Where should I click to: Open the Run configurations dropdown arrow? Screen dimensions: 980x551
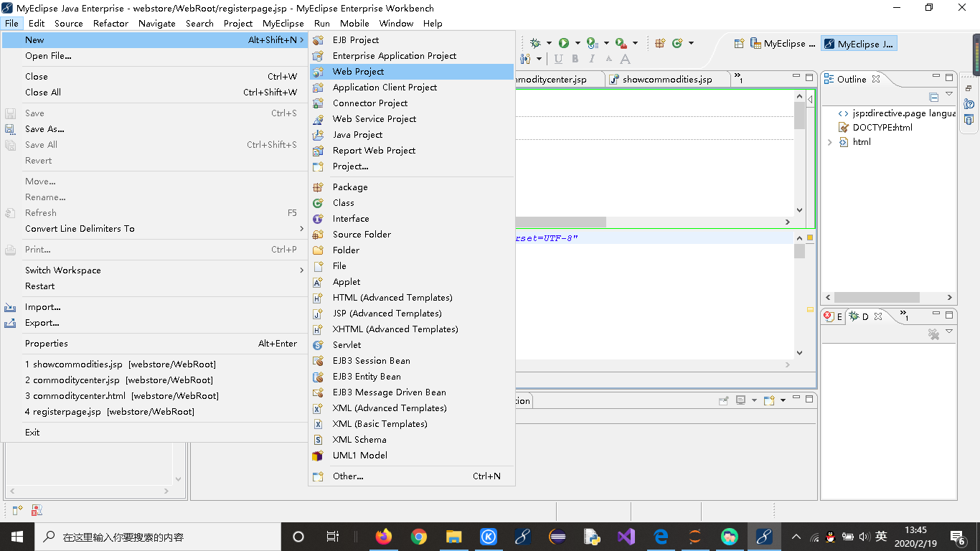tap(578, 42)
